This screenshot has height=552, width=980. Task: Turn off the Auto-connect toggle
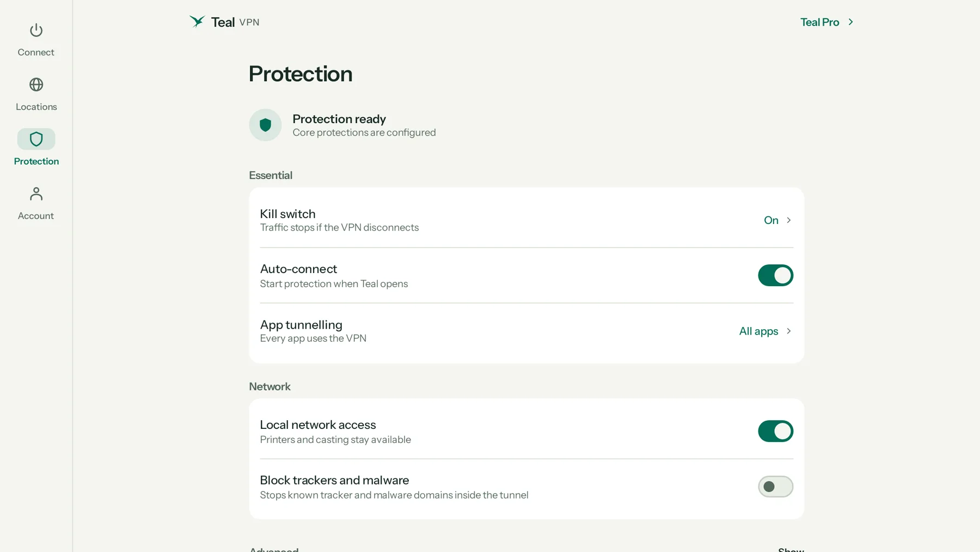[x=775, y=275]
